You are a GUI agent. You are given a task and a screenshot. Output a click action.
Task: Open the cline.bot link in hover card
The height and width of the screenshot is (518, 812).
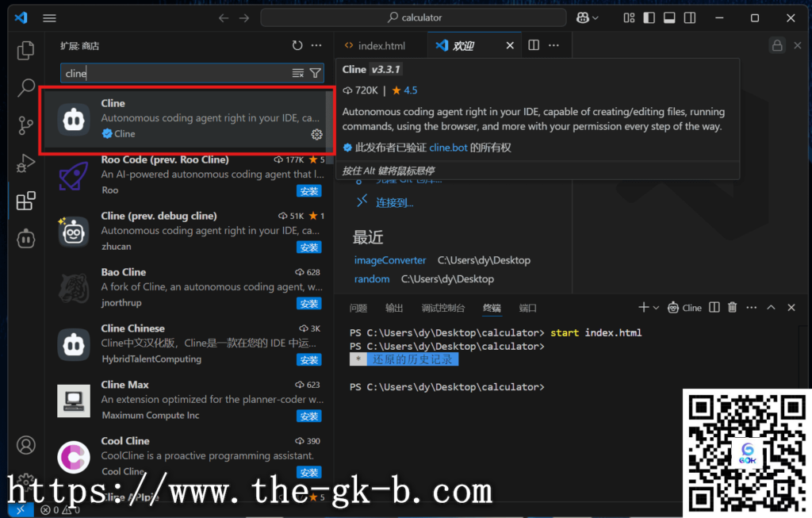pyautogui.click(x=449, y=148)
